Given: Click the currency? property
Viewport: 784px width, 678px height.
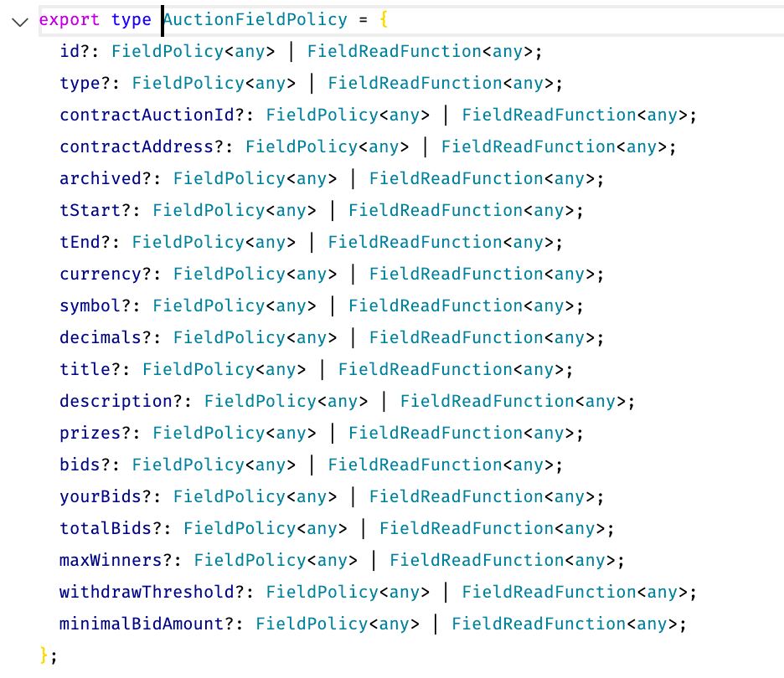Looking at the screenshot, I should tap(106, 274).
